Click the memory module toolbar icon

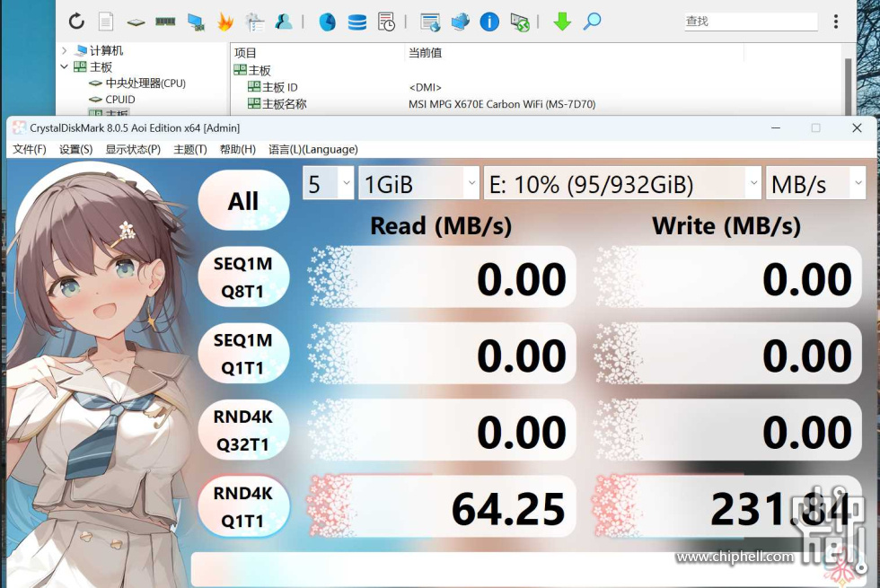pos(165,22)
